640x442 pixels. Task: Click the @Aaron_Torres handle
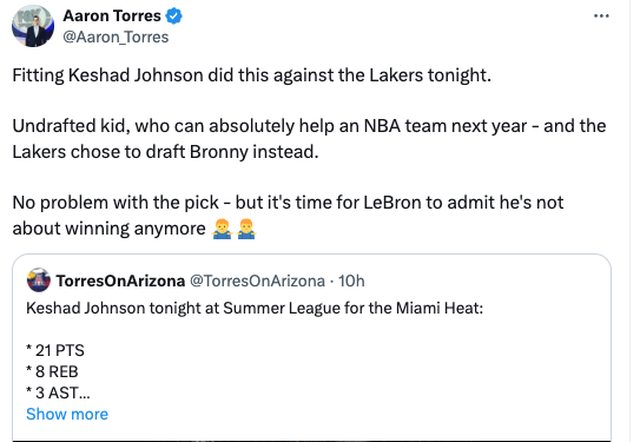click(115, 37)
